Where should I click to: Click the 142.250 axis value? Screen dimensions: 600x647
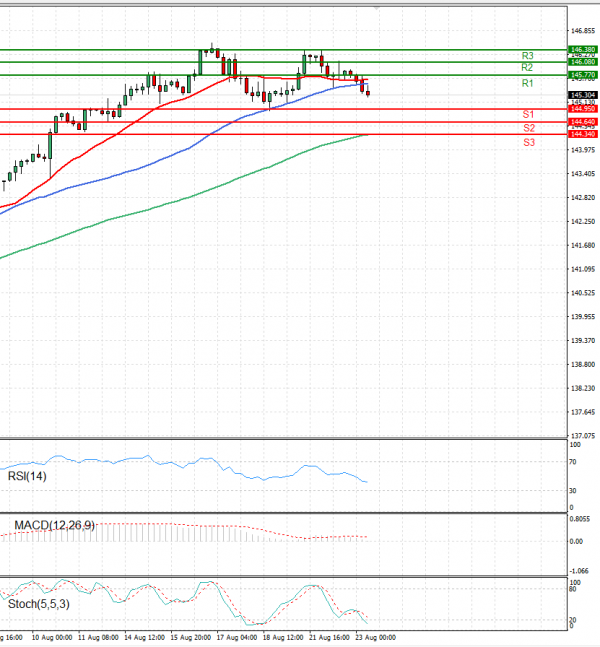[583, 222]
